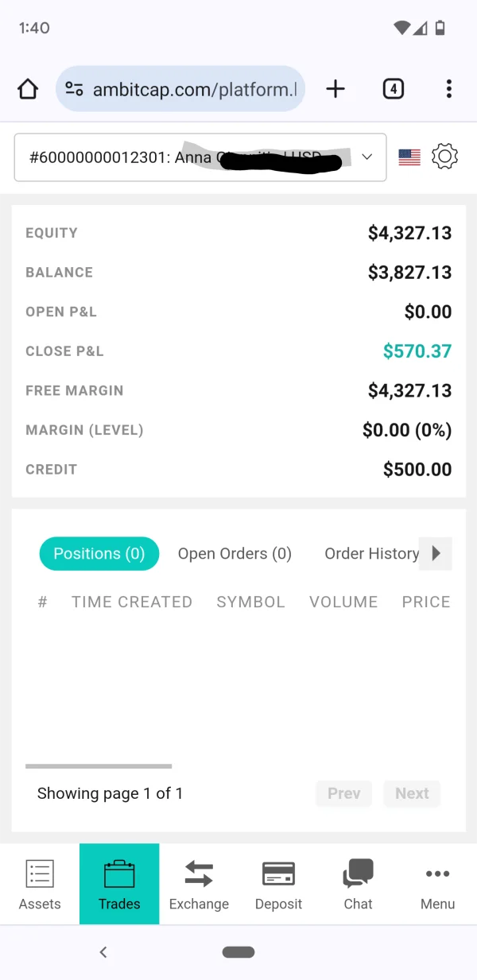This screenshot has height=980, width=477.
Task: Open the Exchange arrows icon
Action: (199, 873)
